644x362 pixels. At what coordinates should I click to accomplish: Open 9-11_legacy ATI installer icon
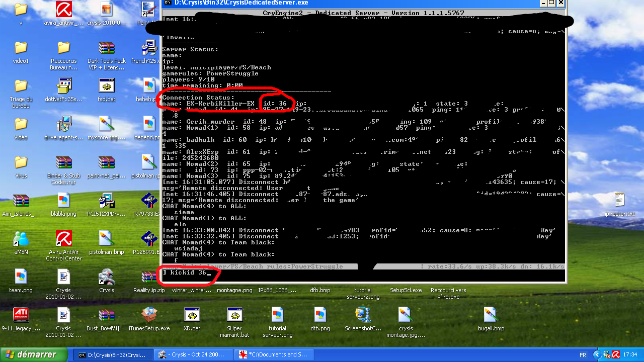pos(21,315)
